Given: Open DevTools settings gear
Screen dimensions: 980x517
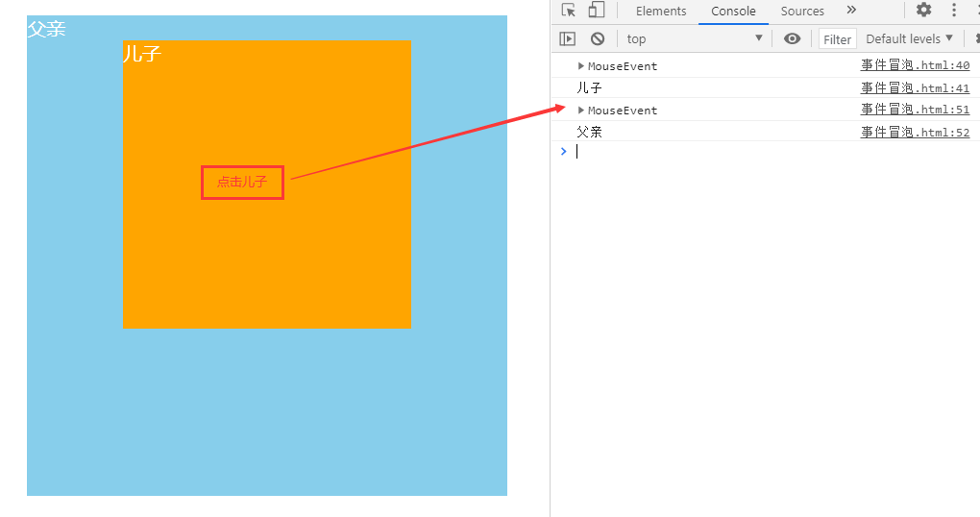Looking at the screenshot, I should click(x=923, y=11).
